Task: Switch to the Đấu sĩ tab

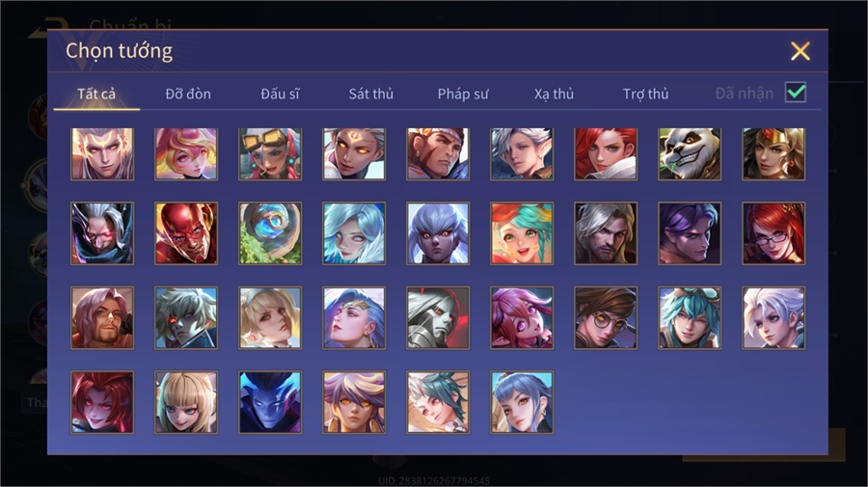Action: (x=280, y=95)
